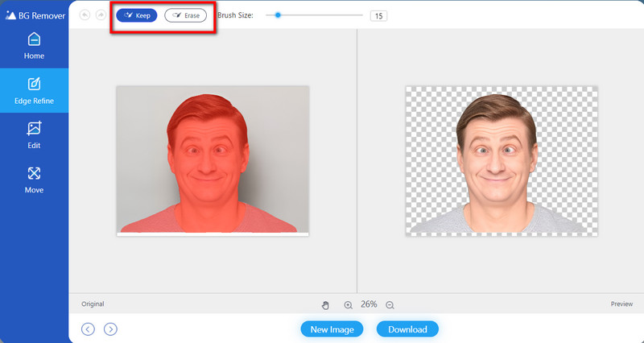This screenshot has height=343, width=644.
Task: Click the original photo with red mask
Action: [x=213, y=160]
